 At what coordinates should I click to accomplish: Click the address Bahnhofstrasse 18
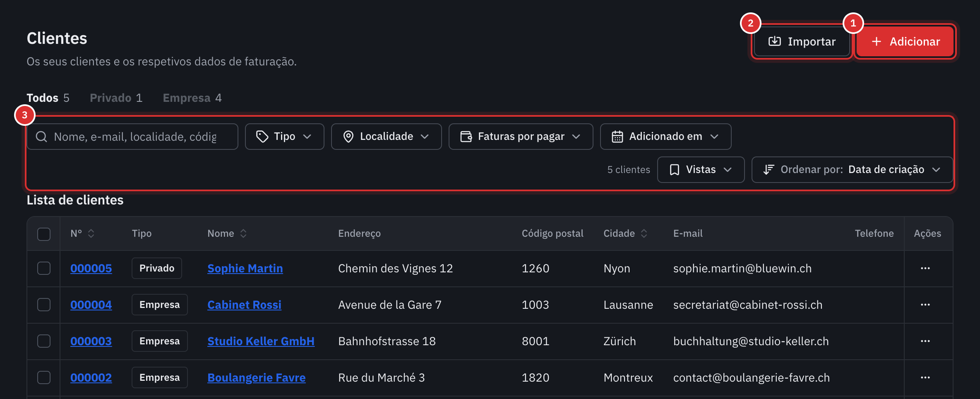[387, 341]
